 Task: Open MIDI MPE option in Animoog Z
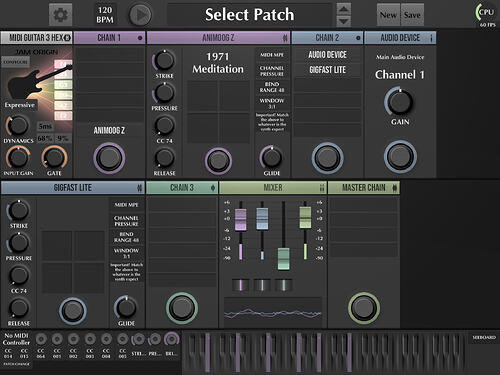272,55
